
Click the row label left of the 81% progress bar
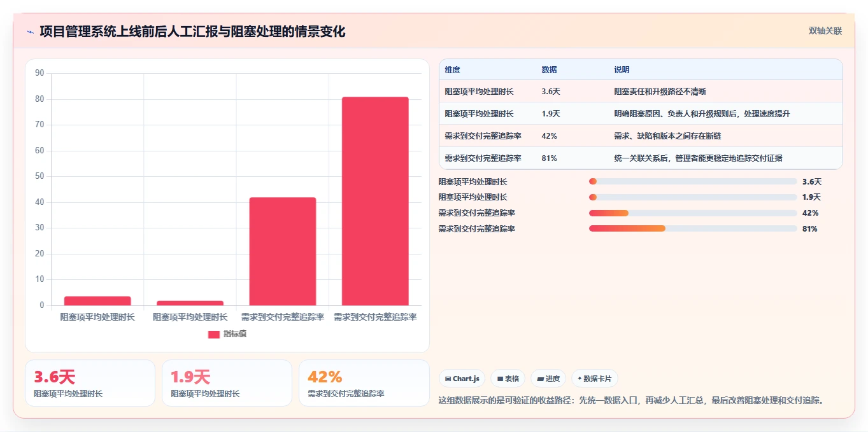tap(477, 228)
